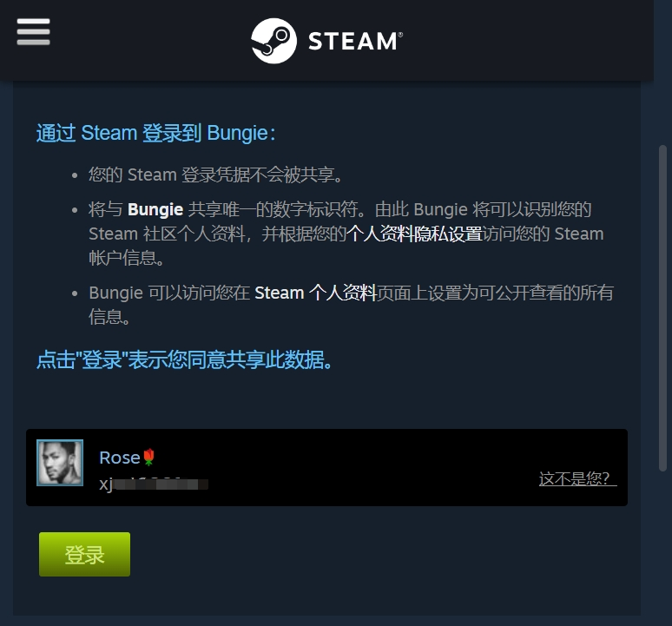Click the round Steam logo icon
The width and height of the screenshot is (672, 626).
coord(273,41)
